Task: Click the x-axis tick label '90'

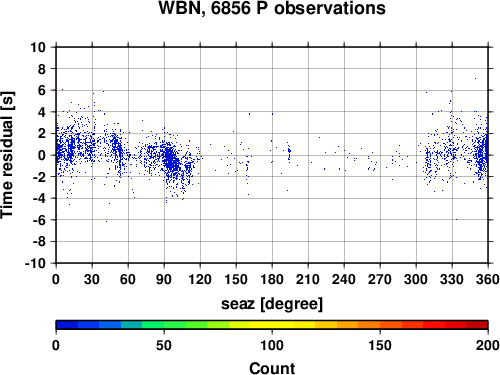Action: pyautogui.click(x=164, y=279)
